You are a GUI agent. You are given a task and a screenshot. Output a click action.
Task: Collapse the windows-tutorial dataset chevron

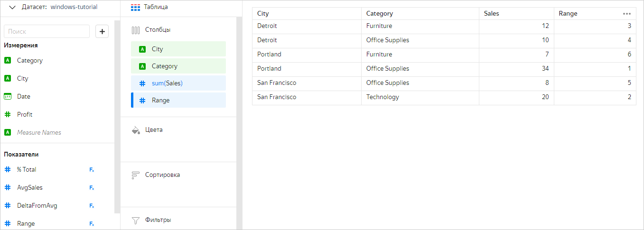point(12,7)
